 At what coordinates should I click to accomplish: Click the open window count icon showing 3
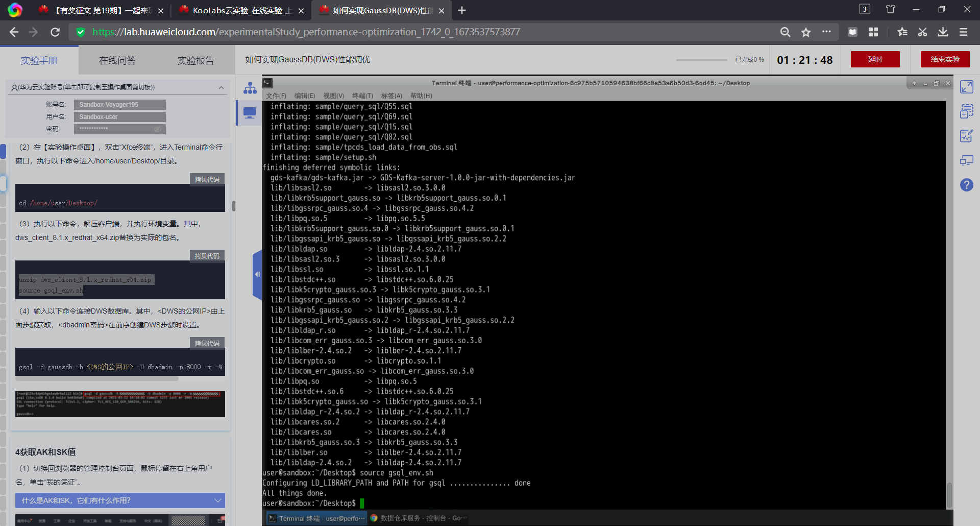tap(865, 9)
